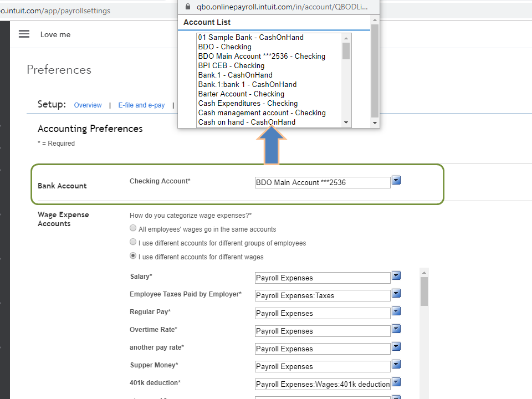Image resolution: width=532 pixels, height=399 pixels.
Task: Open Employee Taxes Paid by Employer dropdown arrow
Action: 396,293
